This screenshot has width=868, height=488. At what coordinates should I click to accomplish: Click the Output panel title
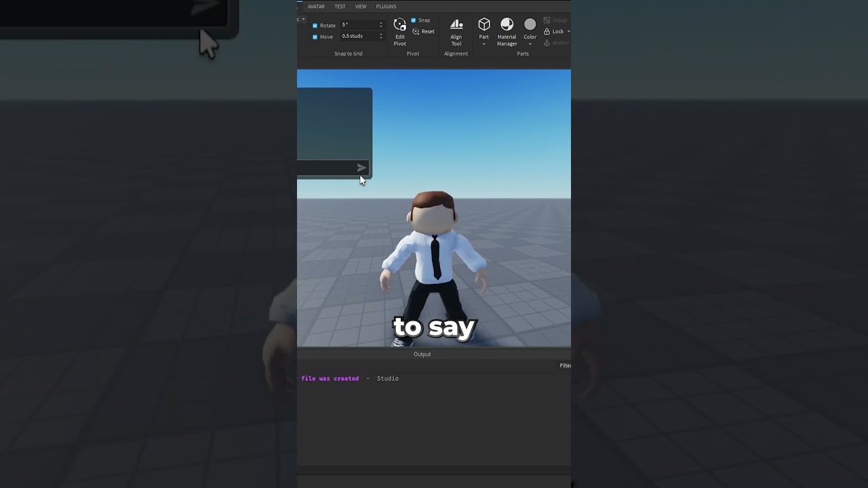[x=422, y=354]
